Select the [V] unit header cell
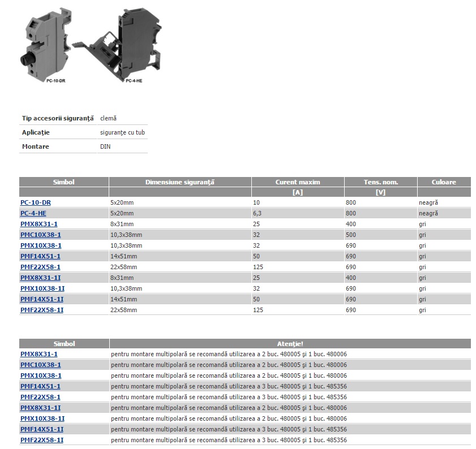 click(381, 192)
